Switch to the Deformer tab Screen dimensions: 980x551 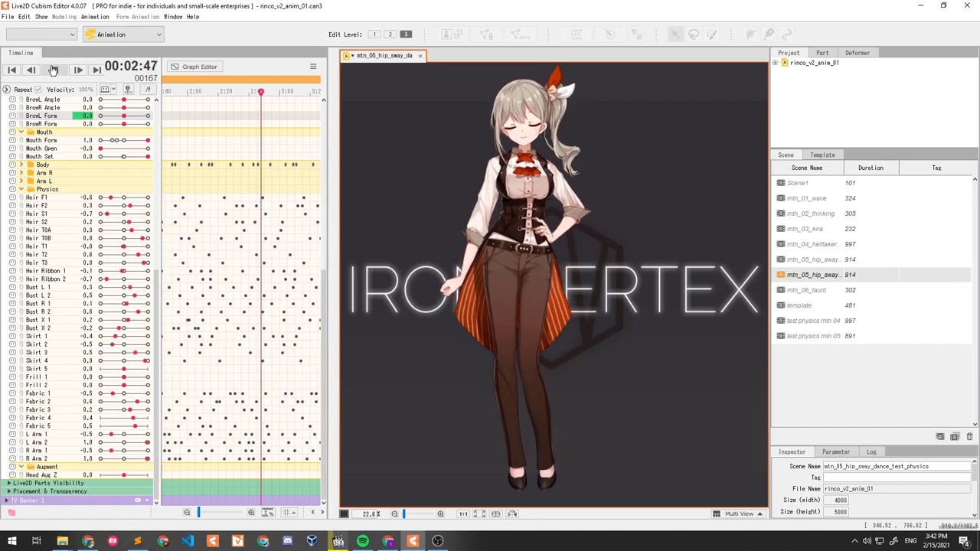pos(857,53)
